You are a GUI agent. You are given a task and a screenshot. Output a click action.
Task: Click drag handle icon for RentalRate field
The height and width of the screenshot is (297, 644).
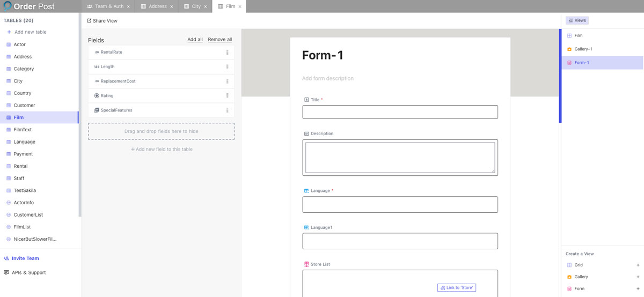click(x=228, y=53)
